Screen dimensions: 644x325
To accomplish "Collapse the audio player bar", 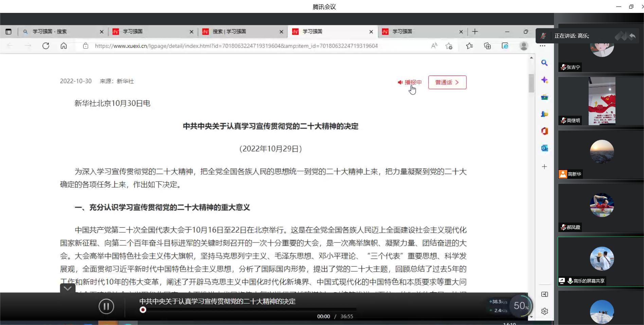I will click(68, 288).
